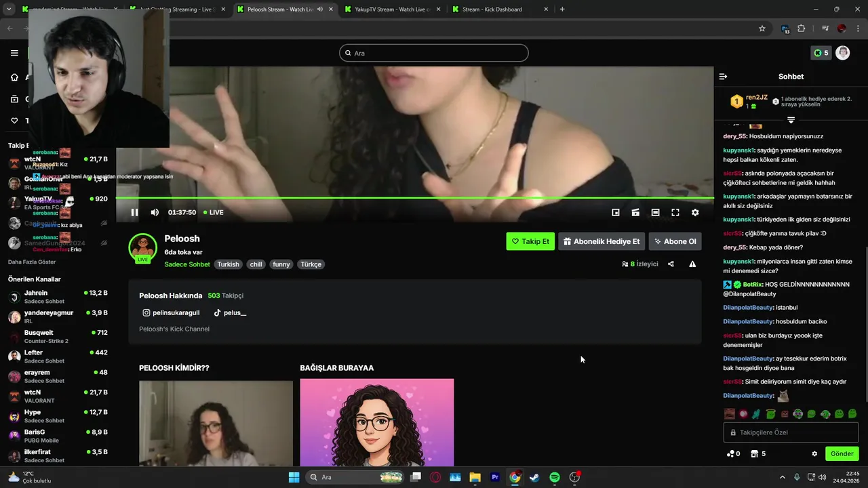The height and width of the screenshot is (488, 868).
Task: Open video player settings gear
Action: pos(695,212)
